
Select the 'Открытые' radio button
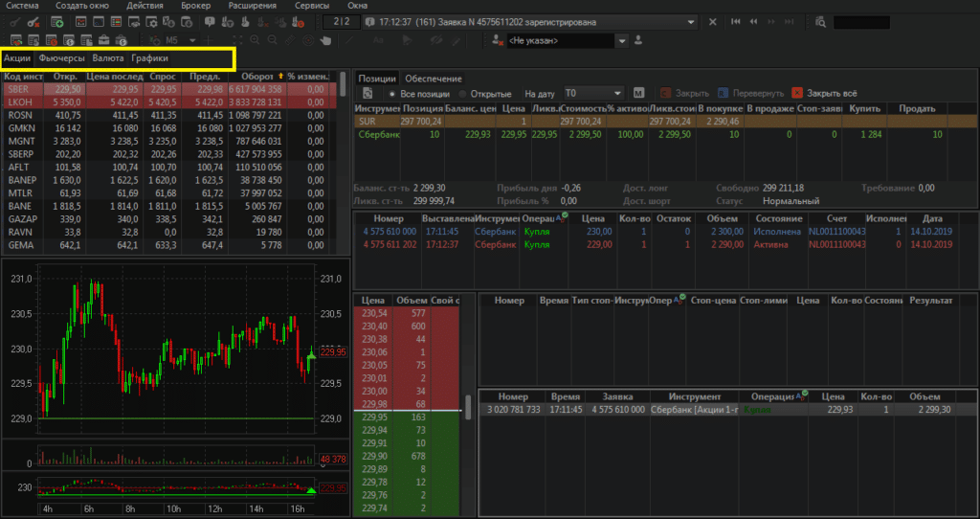point(463,94)
